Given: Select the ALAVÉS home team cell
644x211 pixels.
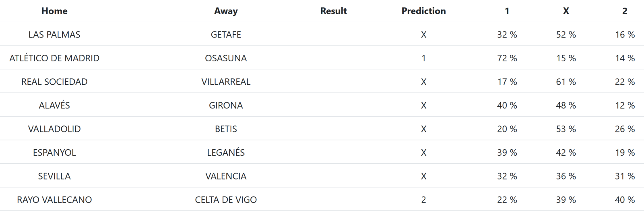Looking at the screenshot, I should coord(54,105).
